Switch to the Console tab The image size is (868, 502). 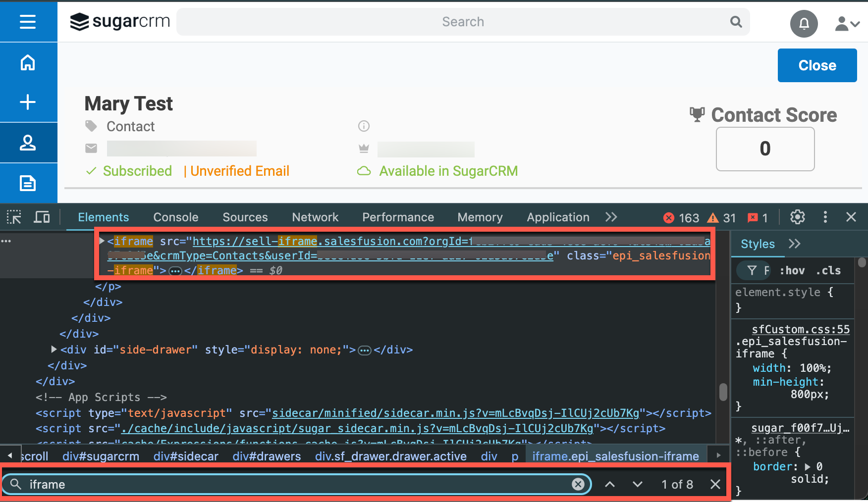pyautogui.click(x=176, y=217)
